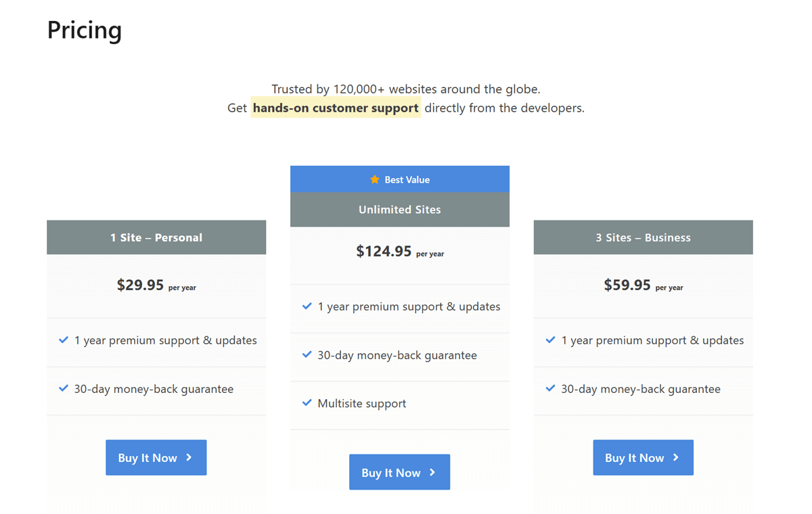The height and width of the screenshot is (514, 812).
Task: Click the checkmark beside Business plan's premium support
Action: pos(551,340)
